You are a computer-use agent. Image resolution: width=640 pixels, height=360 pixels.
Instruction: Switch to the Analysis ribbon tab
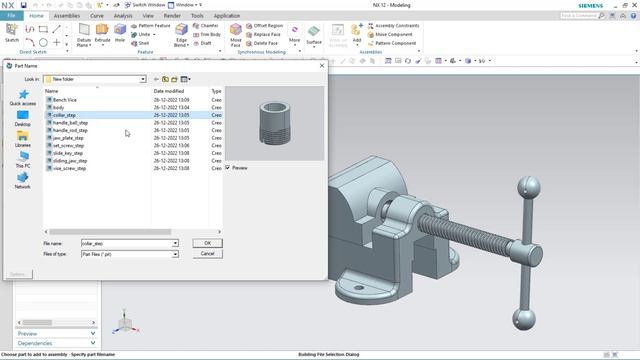123,16
